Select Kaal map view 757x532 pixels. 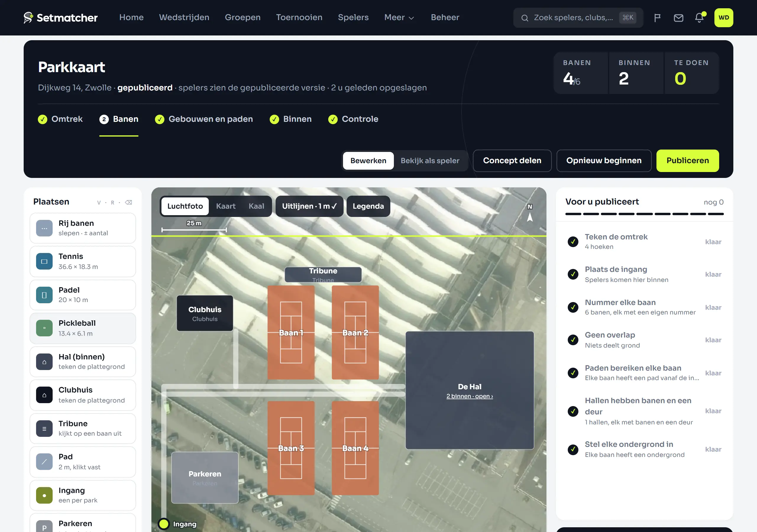256,206
